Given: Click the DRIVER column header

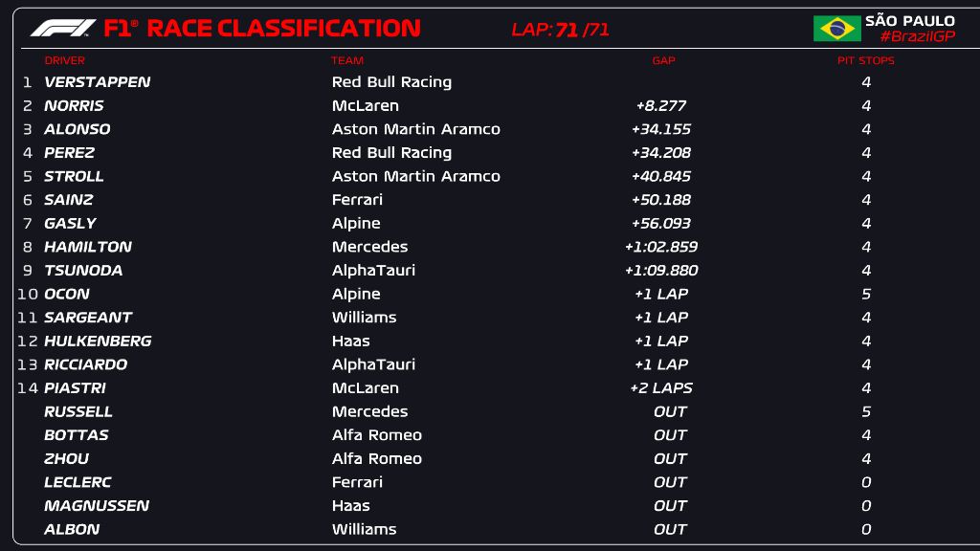Looking at the screenshot, I should coord(64,60).
